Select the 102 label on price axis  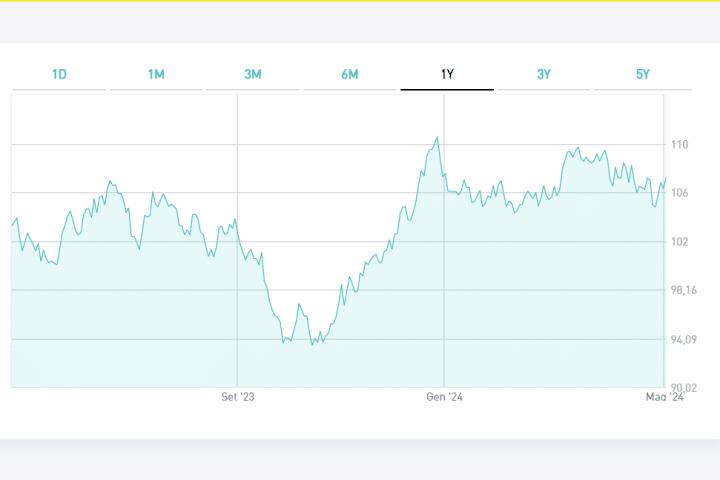point(680,242)
